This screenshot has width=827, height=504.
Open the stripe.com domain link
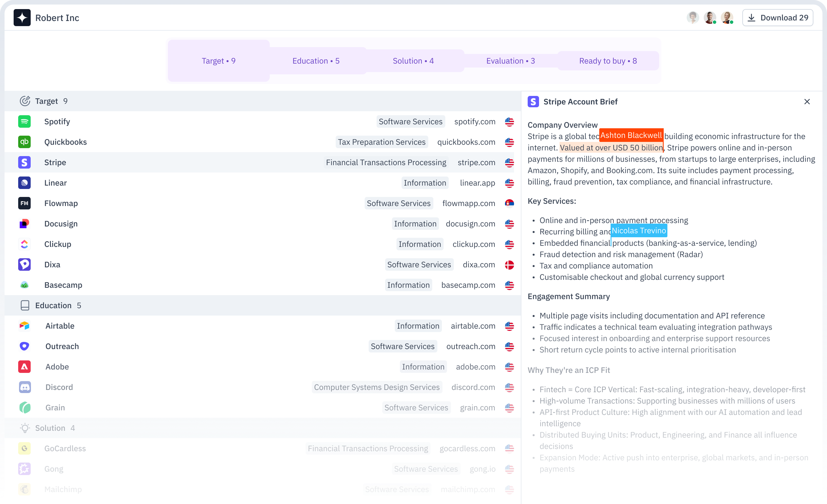click(476, 162)
